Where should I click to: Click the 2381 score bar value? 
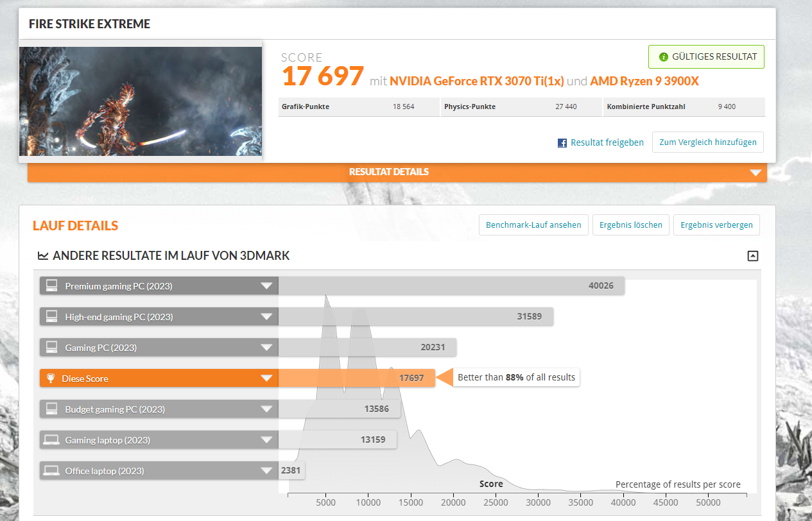click(291, 470)
